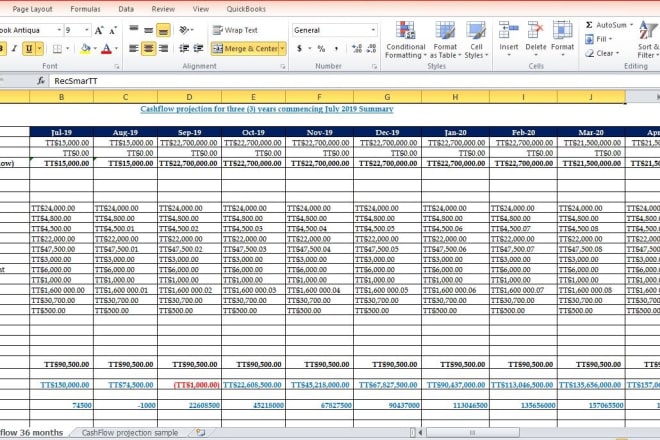Click the scroll left arrow
The height and width of the screenshot is (440, 660).
pos(420,432)
